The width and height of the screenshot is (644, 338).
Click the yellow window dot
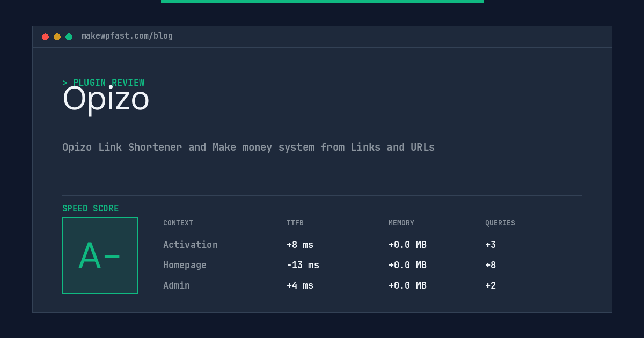point(57,36)
